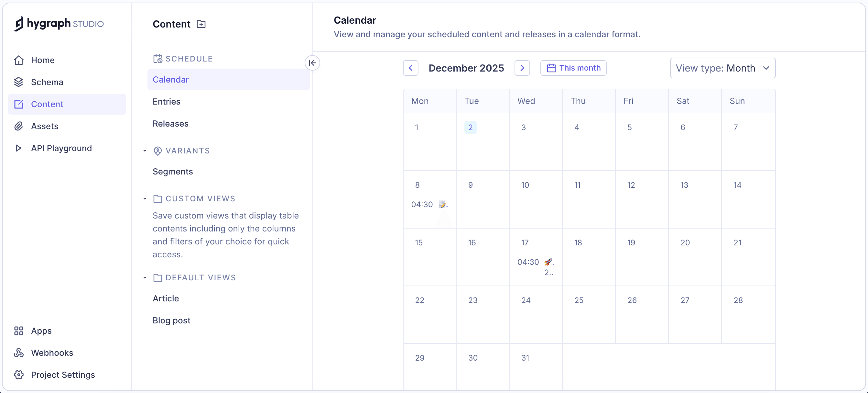Image resolution: width=868 pixels, height=393 pixels.
Task: Open the View type Month dropdown
Action: coord(723,68)
